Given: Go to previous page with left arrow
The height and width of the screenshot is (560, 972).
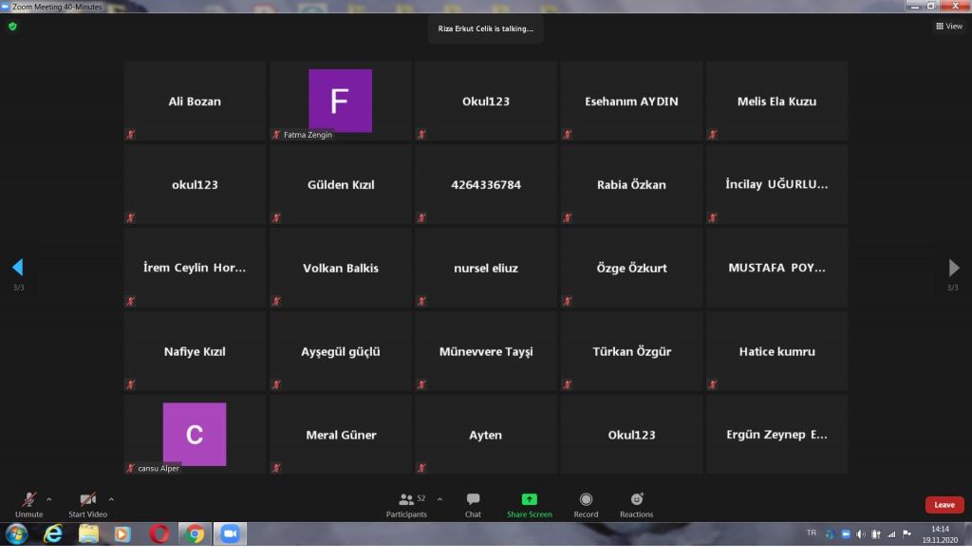Looking at the screenshot, I should point(17,268).
